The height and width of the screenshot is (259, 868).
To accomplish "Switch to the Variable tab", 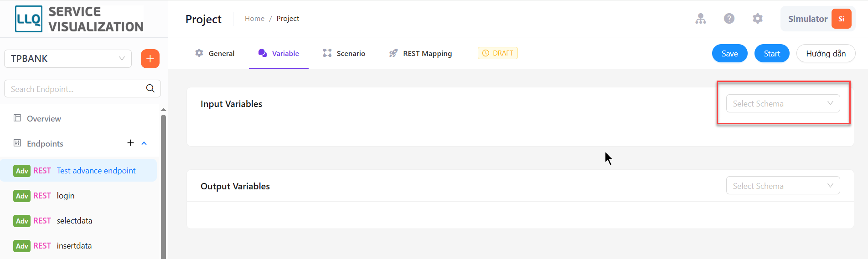I will click(x=279, y=53).
